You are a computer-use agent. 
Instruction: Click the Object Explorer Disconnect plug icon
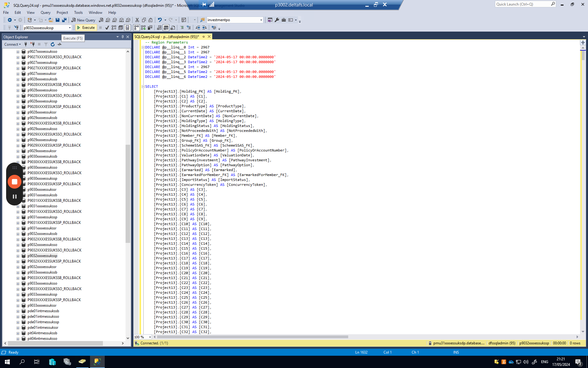[x=32, y=44]
